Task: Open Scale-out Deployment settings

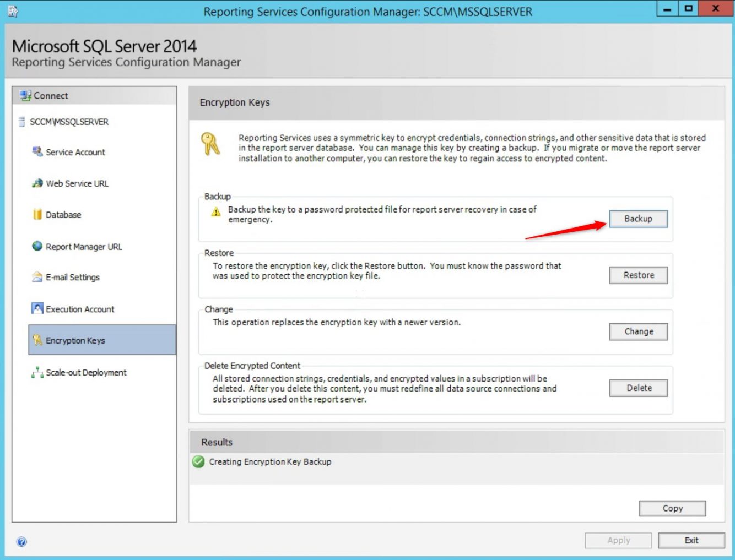Action: [x=36, y=372]
